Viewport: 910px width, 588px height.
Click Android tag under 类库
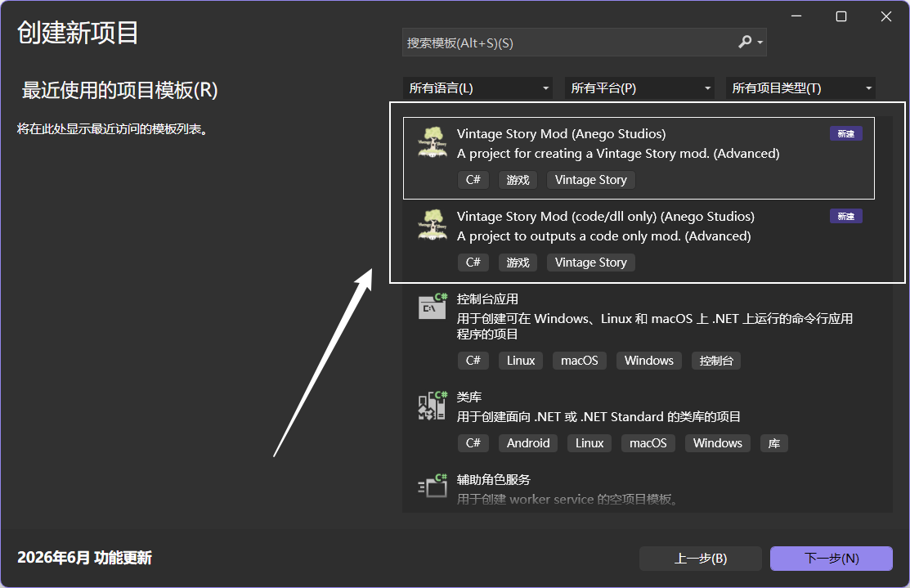(x=528, y=443)
